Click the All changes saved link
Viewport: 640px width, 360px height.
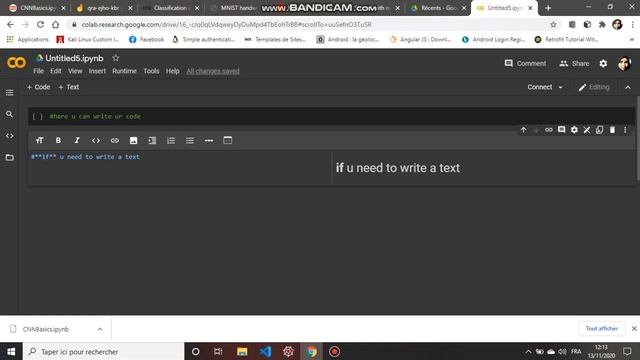pyautogui.click(x=213, y=71)
